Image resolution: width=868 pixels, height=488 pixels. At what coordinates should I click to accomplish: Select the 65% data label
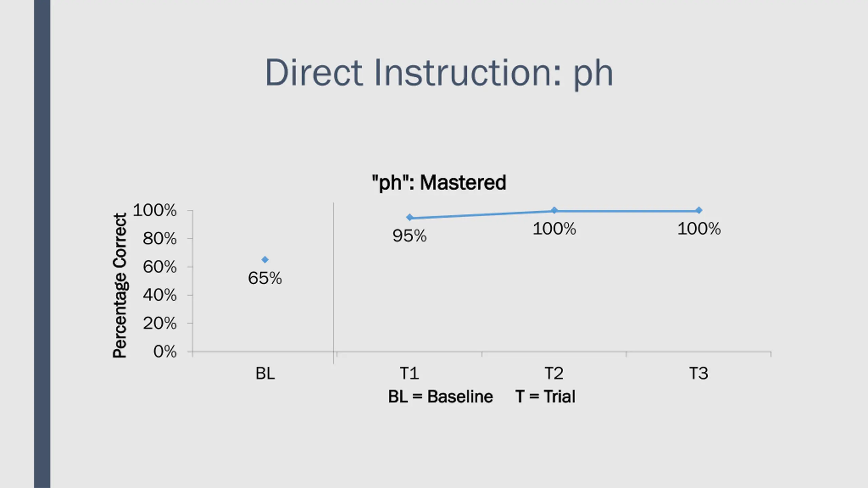[265, 278]
